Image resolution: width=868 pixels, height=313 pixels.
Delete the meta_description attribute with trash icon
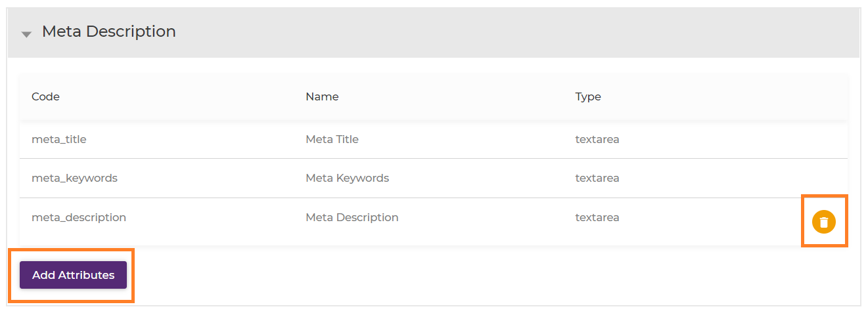824,222
